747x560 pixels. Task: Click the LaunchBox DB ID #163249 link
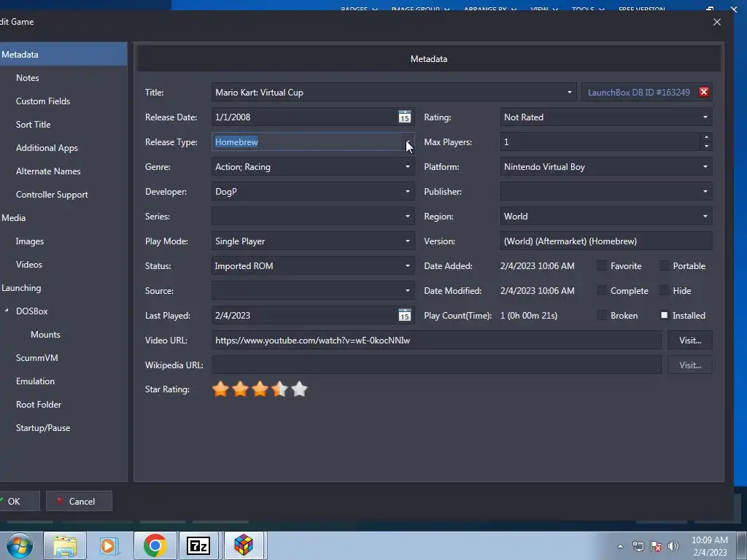638,93
